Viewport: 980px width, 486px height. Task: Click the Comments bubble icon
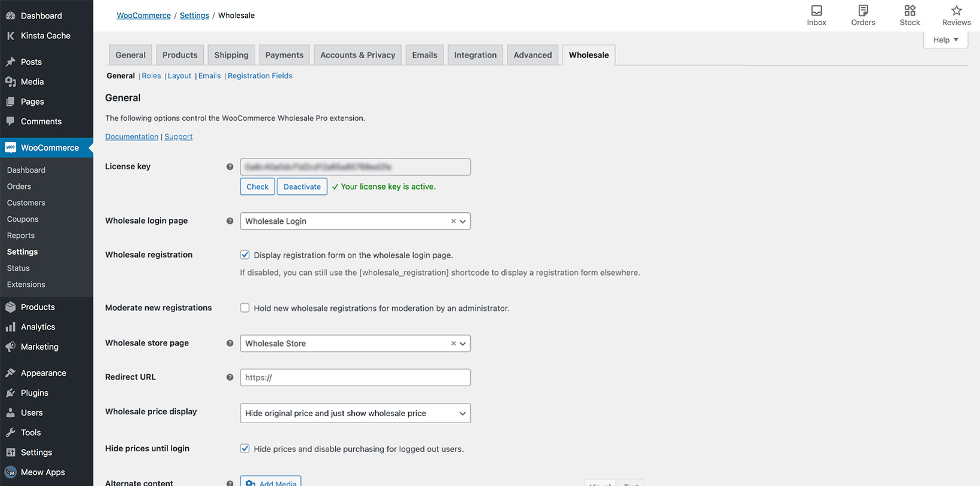click(x=11, y=121)
